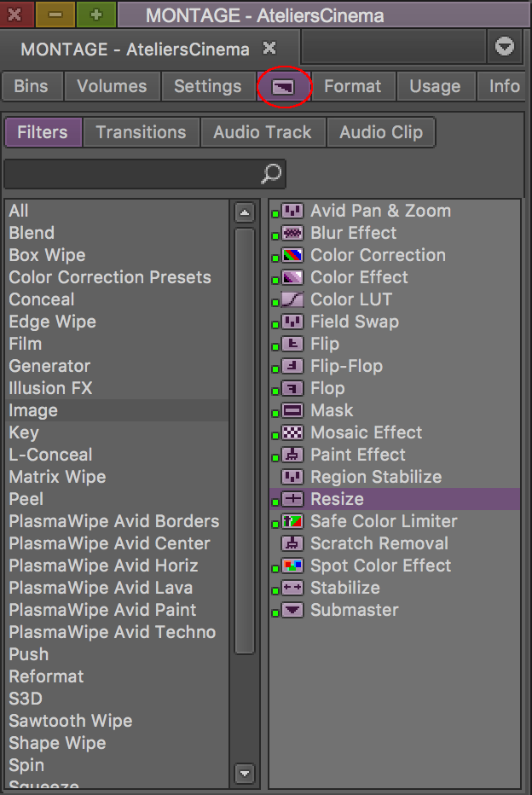
Task: Click the Effect Palette tab icon
Action: [x=283, y=87]
